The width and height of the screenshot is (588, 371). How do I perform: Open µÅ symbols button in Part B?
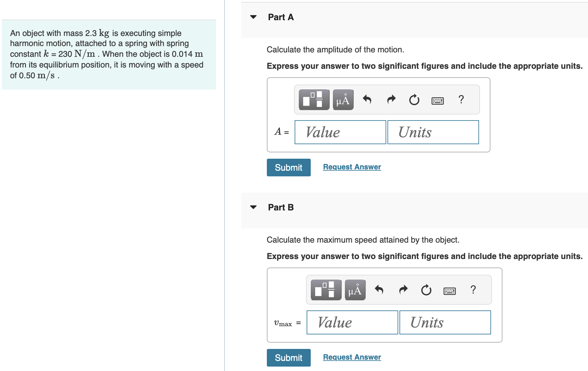(355, 290)
